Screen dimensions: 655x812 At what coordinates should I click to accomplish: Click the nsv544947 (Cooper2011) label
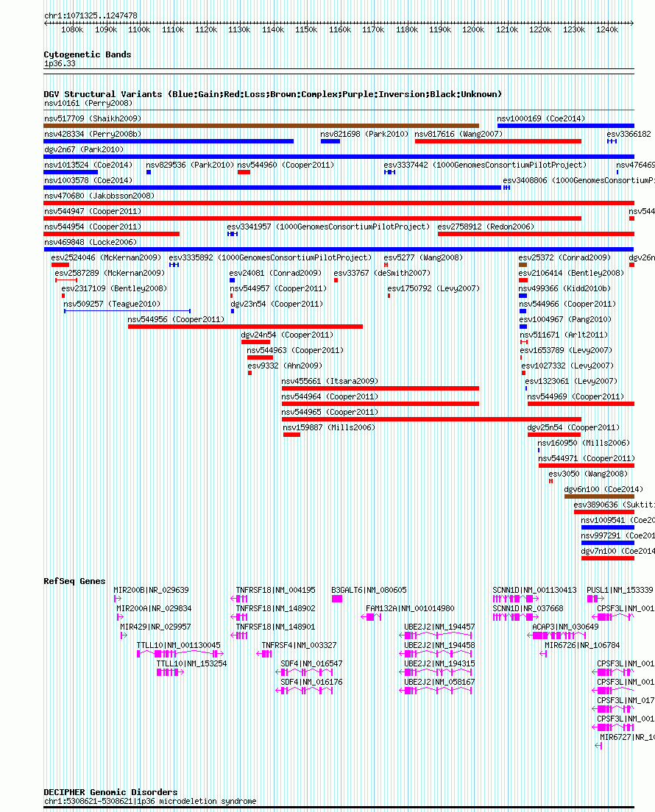click(x=93, y=212)
